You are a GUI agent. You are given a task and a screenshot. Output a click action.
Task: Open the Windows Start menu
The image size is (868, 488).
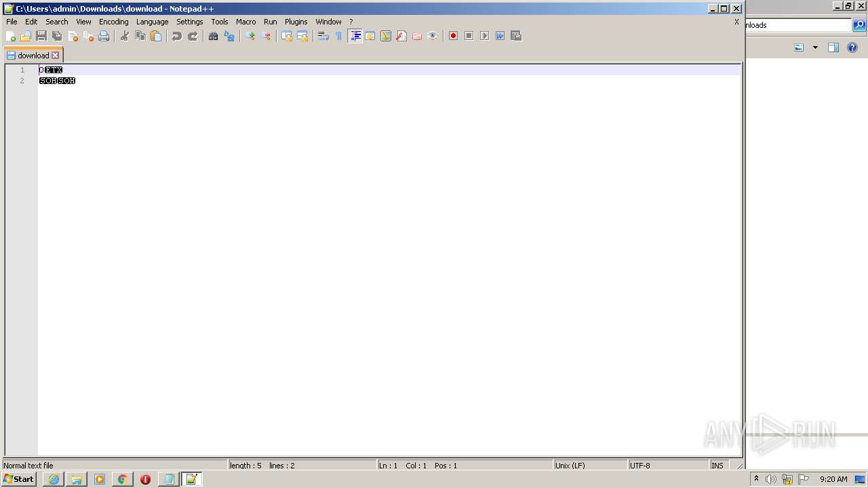(19, 479)
